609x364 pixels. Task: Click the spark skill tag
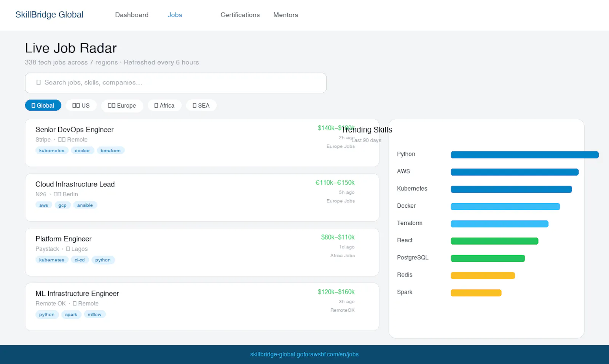pyautogui.click(x=71, y=315)
